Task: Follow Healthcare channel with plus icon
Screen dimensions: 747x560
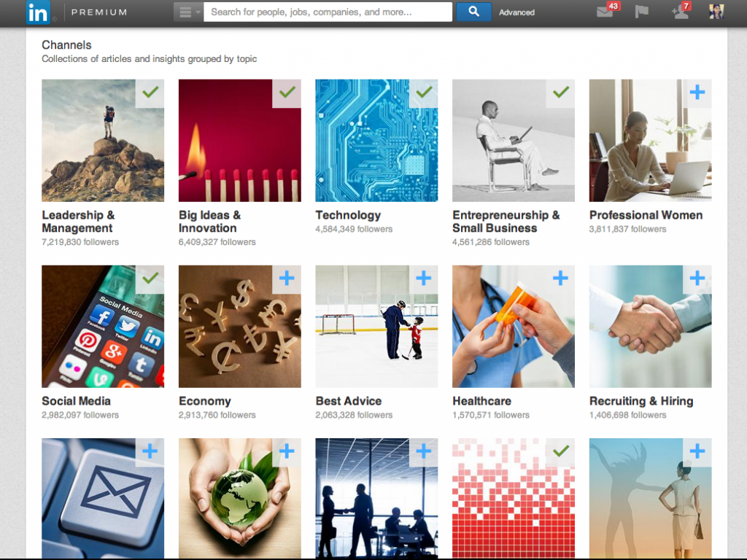Action: click(x=560, y=279)
